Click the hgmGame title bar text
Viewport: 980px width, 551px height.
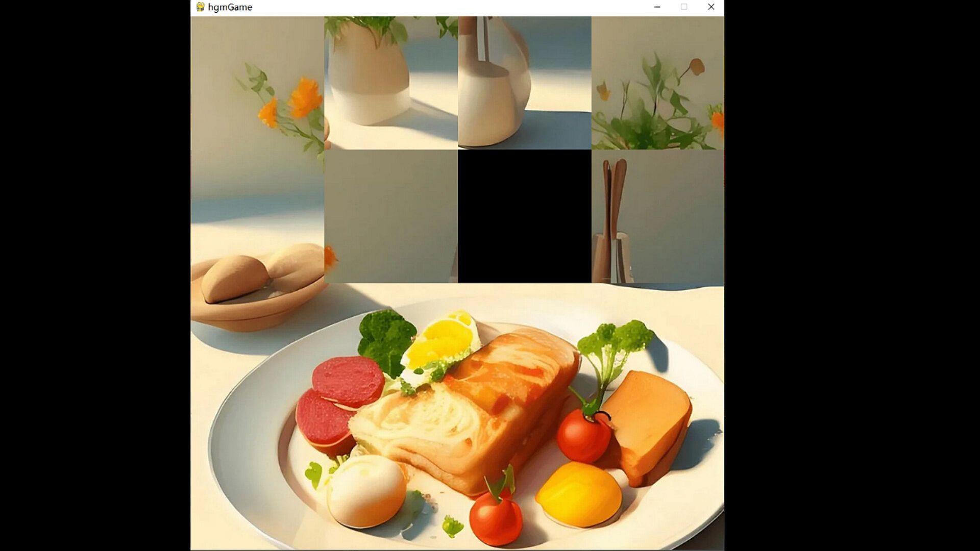coord(230,7)
